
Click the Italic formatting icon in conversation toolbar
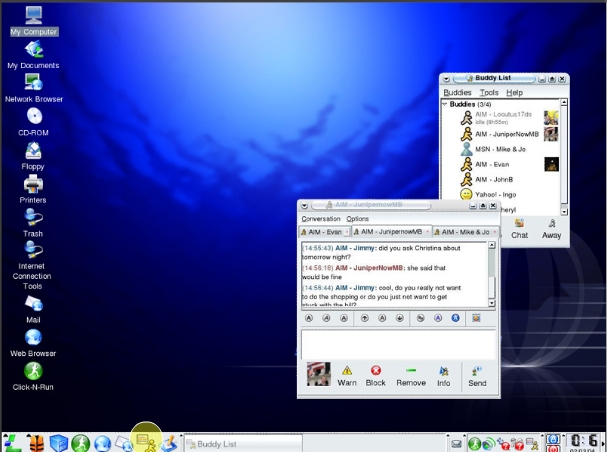(326, 318)
